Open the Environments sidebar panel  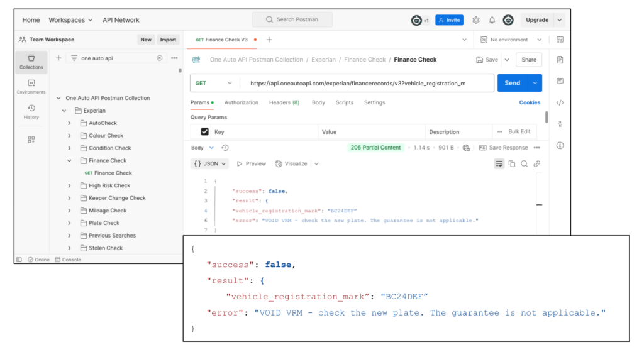(31, 87)
